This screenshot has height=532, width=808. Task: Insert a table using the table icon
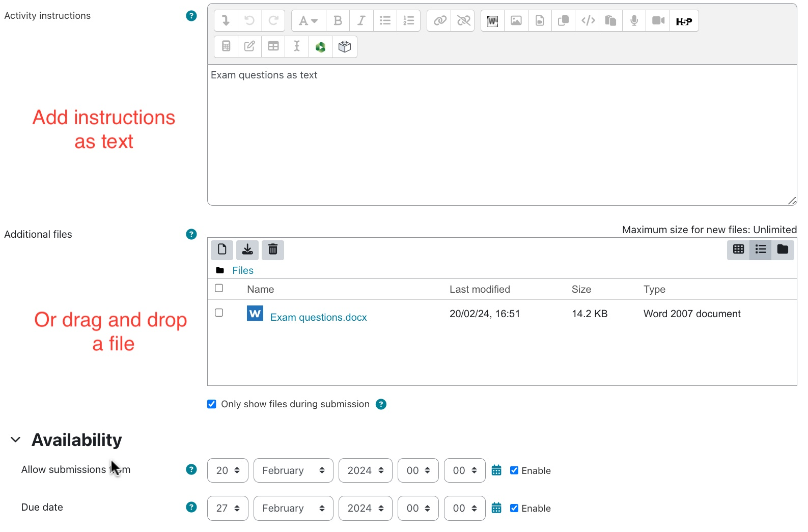[x=273, y=47]
